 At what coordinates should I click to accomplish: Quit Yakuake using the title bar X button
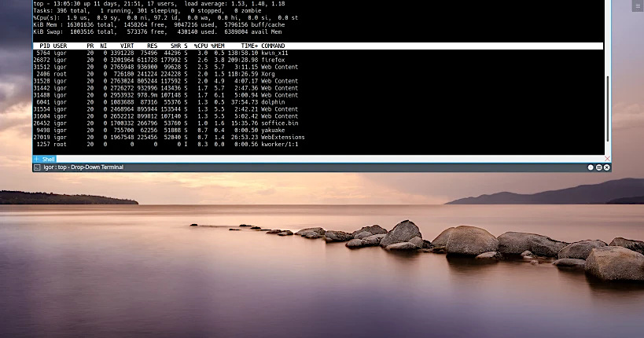tap(606, 167)
